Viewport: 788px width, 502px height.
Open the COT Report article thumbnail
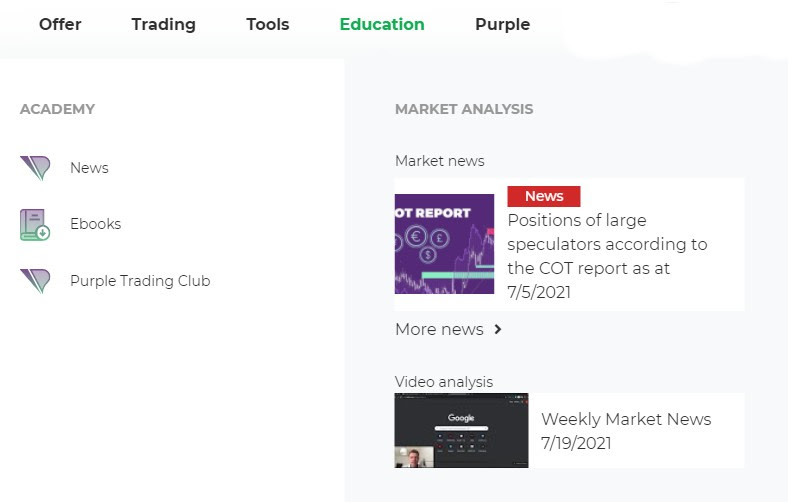point(444,244)
